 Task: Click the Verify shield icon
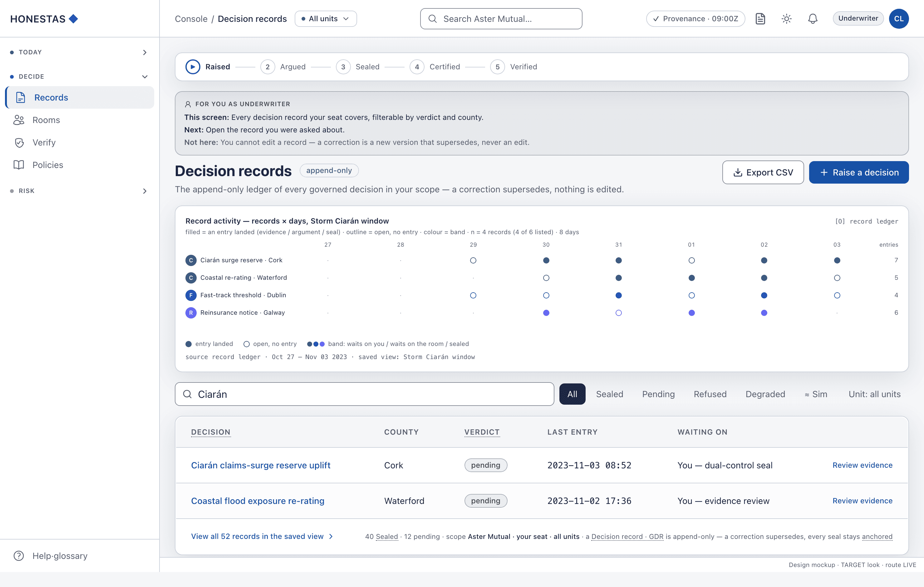click(x=19, y=142)
